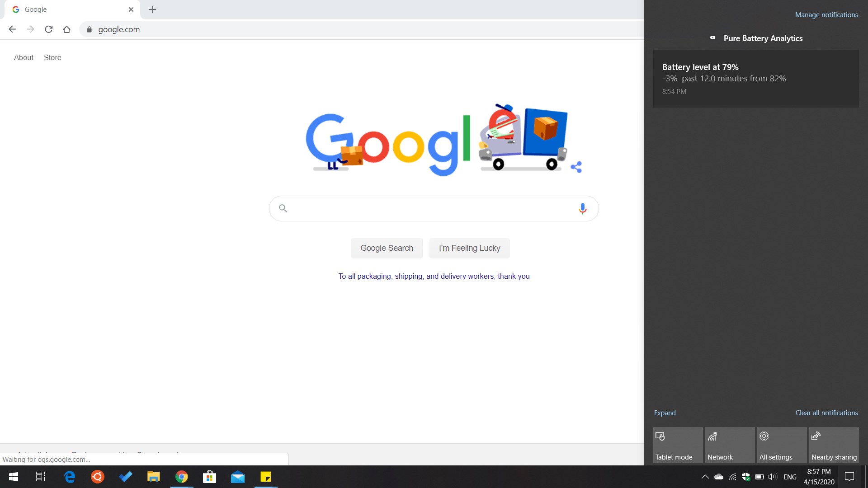
Task: Open the Store link on Google
Action: [x=52, y=57]
